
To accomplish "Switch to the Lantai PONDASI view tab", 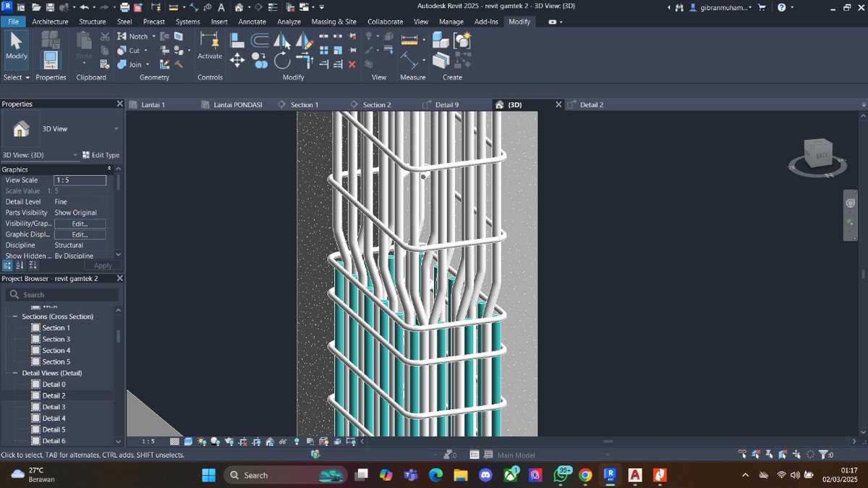I will (238, 105).
